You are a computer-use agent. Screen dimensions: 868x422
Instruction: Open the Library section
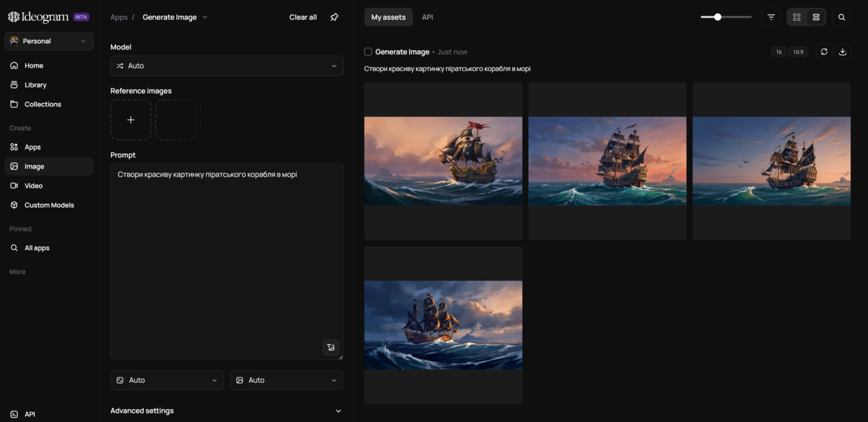point(49,85)
